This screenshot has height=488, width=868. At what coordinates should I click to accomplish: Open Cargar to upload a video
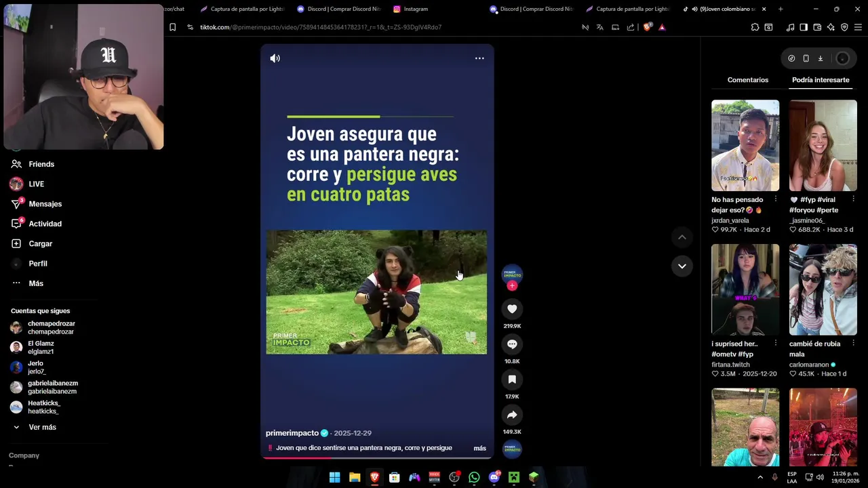pyautogui.click(x=40, y=243)
